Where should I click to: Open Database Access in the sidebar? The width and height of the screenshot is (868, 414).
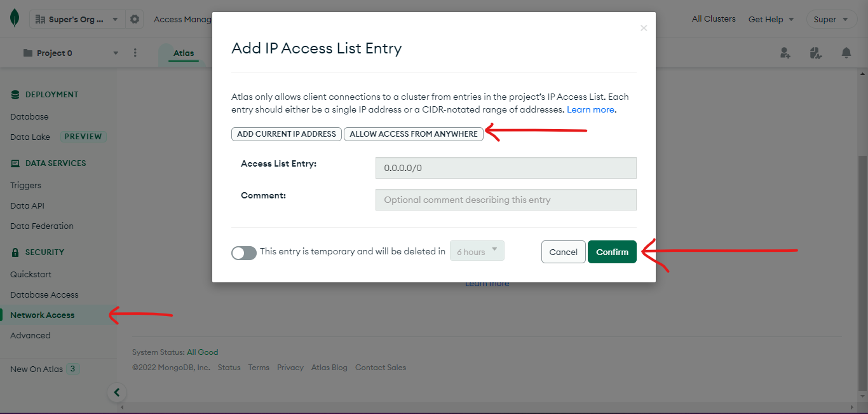pos(44,294)
